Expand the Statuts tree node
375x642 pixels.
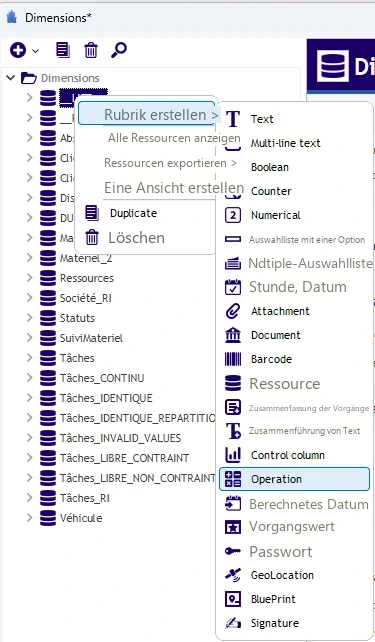pos(29,318)
